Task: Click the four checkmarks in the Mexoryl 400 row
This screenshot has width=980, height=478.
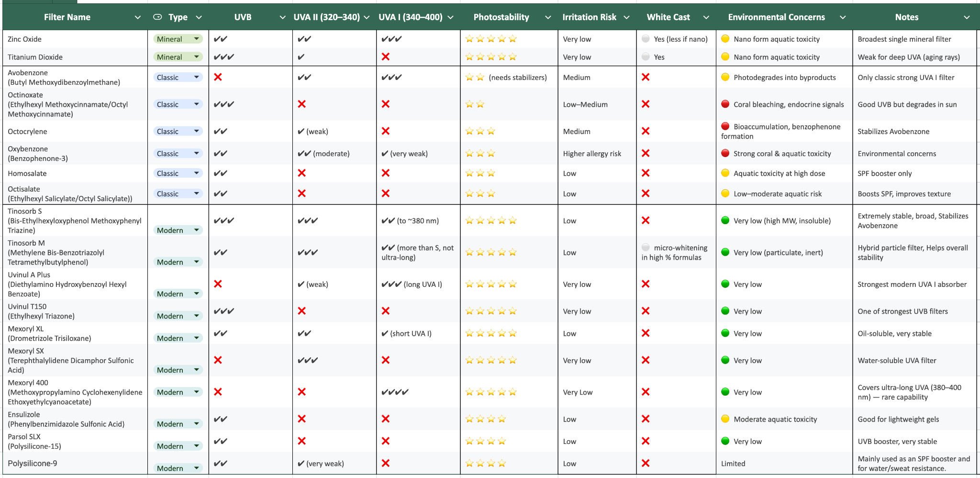Action: click(x=395, y=392)
